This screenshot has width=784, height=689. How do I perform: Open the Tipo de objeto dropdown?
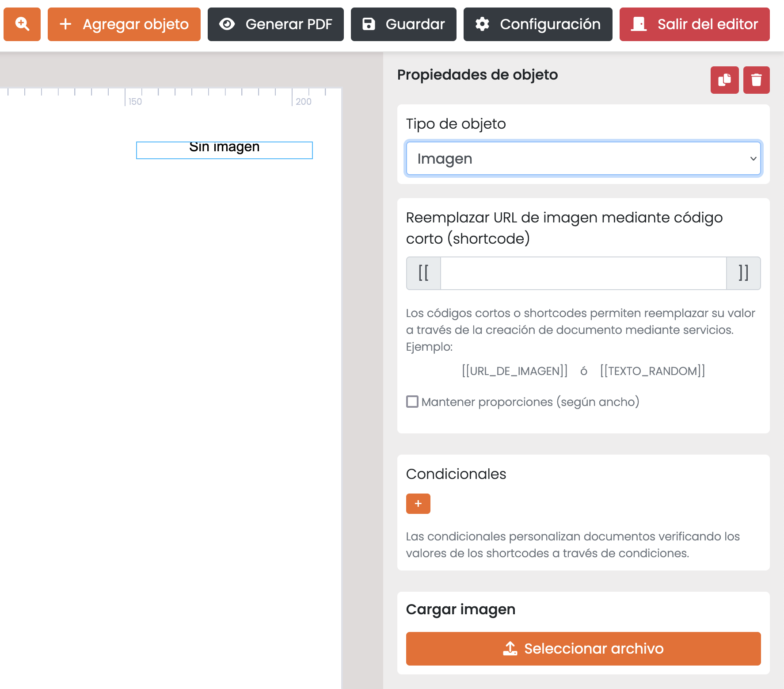(x=583, y=158)
